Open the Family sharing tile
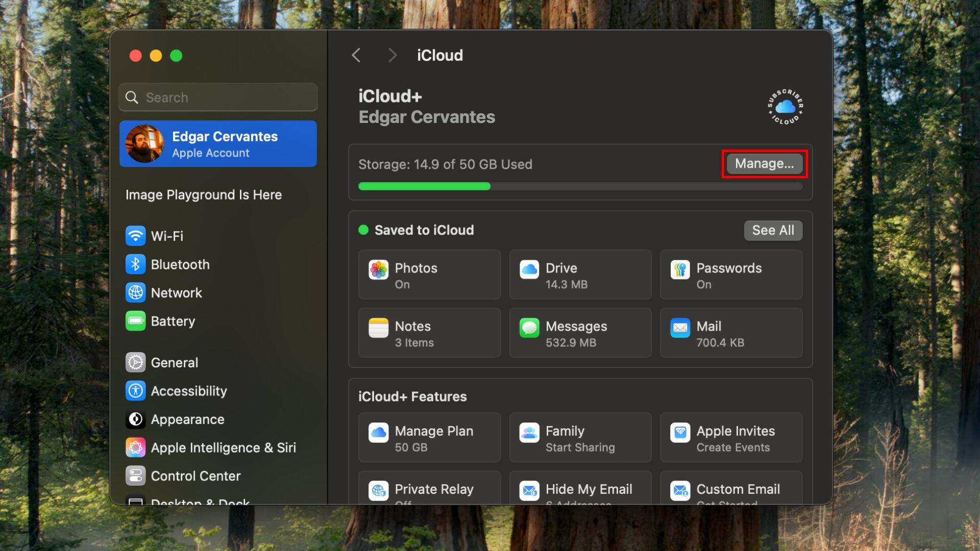The width and height of the screenshot is (980, 551). [580, 438]
